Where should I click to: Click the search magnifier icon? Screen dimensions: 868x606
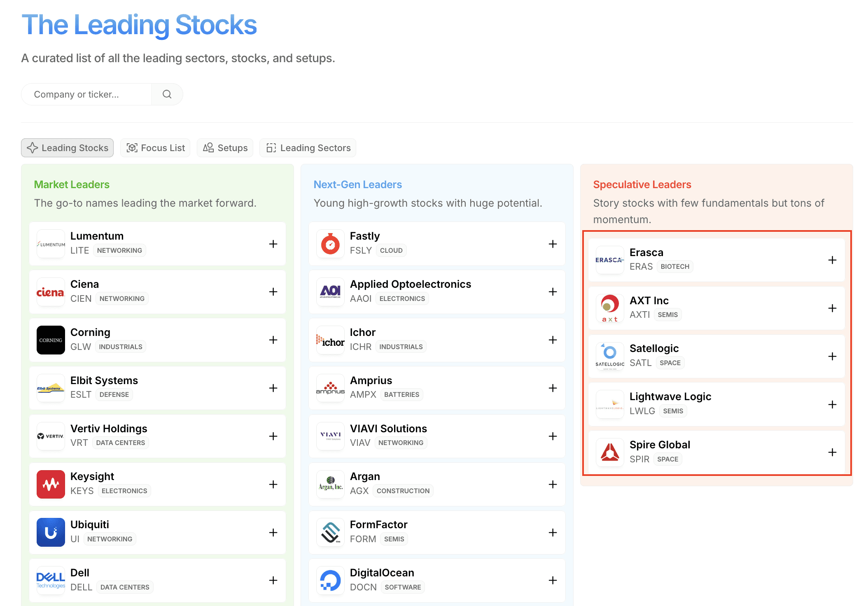point(167,94)
